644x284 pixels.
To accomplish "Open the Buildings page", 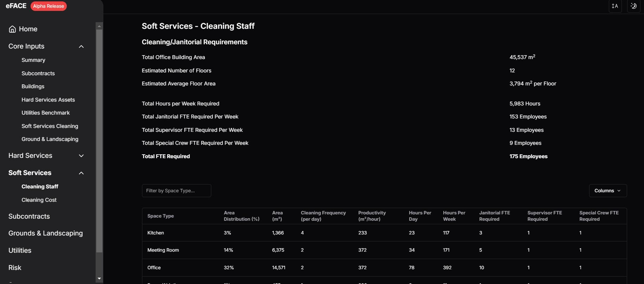I will pyautogui.click(x=33, y=86).
